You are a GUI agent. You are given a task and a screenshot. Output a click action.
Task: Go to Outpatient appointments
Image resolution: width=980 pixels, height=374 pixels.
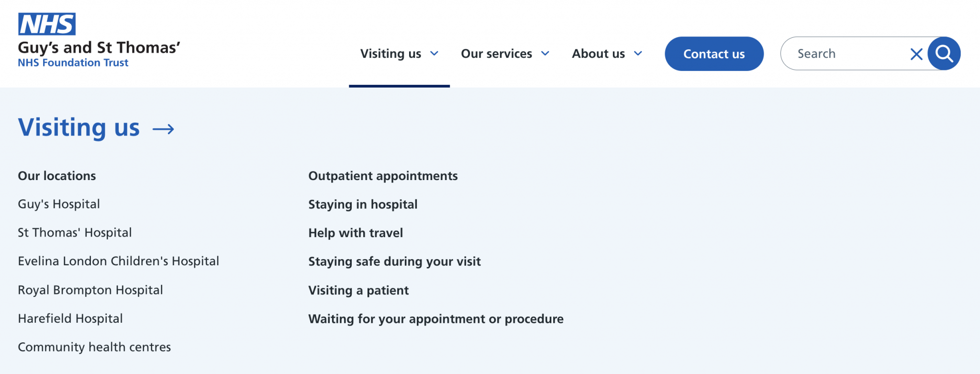tap(383, 176)
